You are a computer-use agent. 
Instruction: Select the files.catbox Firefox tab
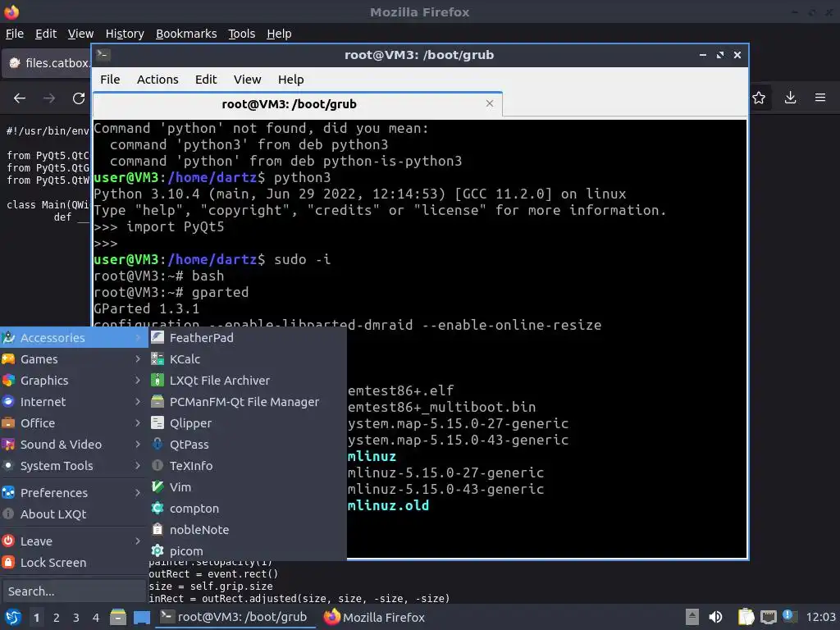point(47,62)
